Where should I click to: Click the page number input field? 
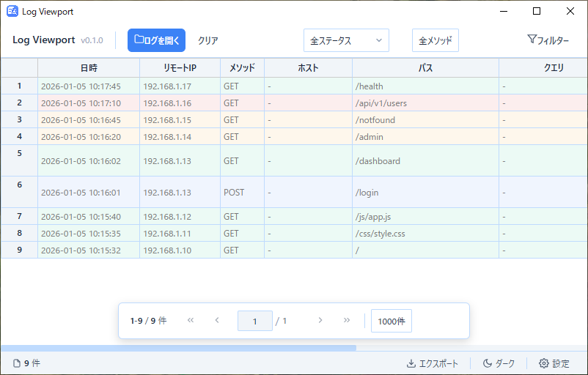[254, 321]
